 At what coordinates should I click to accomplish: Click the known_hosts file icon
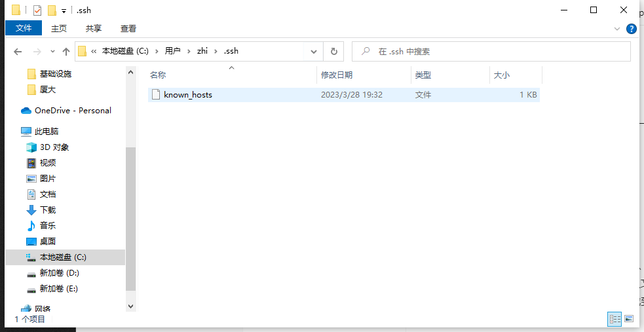(x=156, y=95)
